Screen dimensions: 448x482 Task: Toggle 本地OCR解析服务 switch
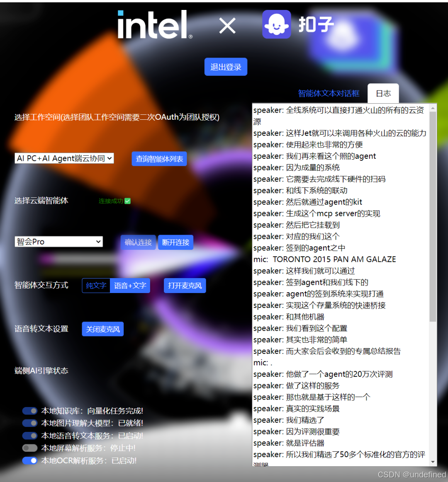30,460
